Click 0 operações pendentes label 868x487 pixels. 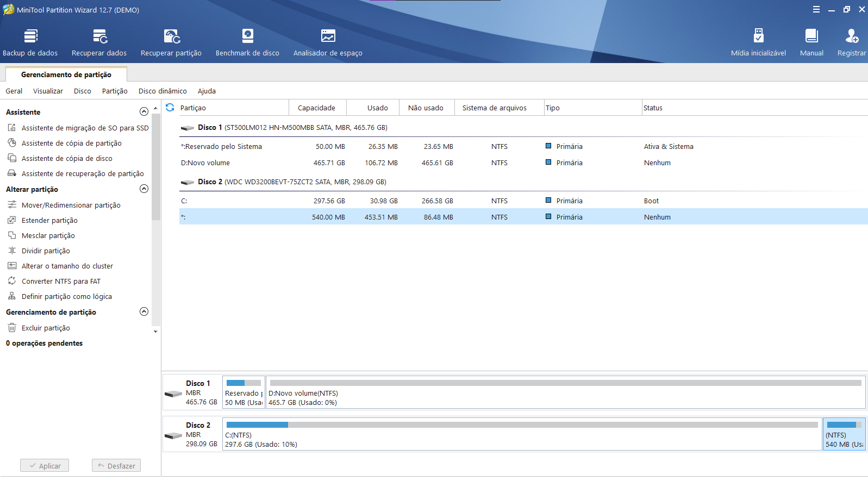44,343
